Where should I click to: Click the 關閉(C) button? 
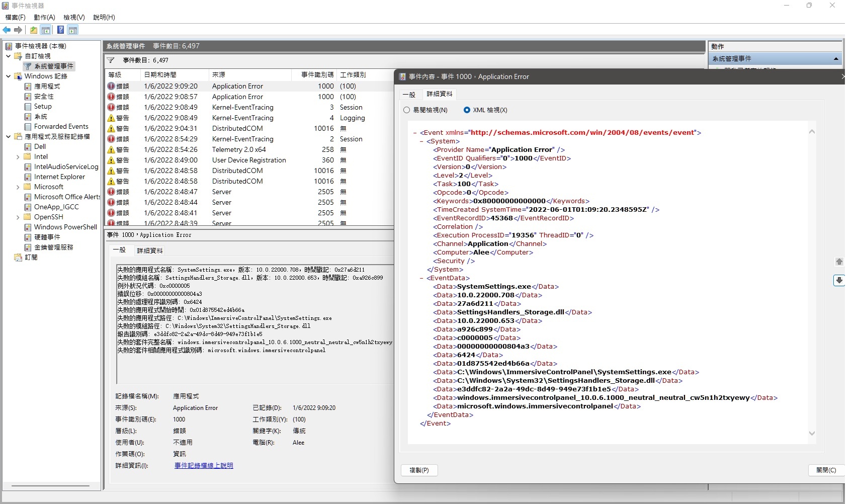826,470
